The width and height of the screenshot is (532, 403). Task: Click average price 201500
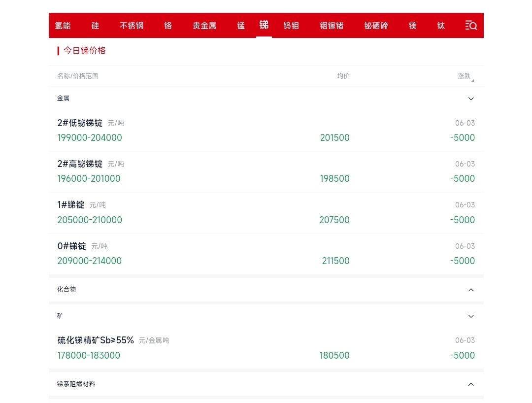[335, 138]
